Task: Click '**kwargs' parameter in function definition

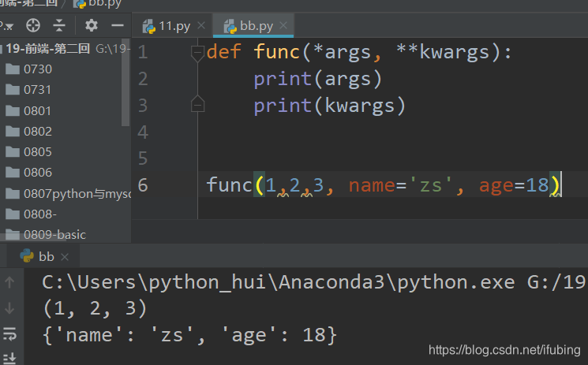Action: (x=444, y=52)
